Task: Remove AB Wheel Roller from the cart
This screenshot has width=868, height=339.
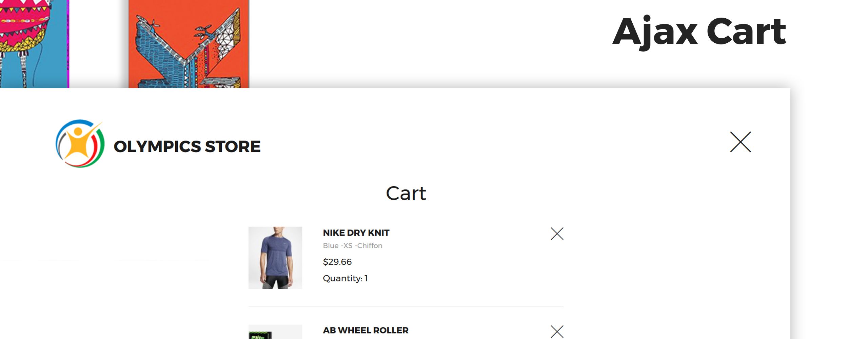Action: click(x=557, y=331)
